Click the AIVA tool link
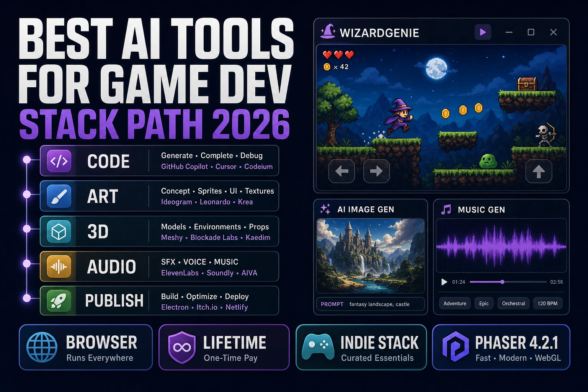Image resolution: width=588 pixels, height=392 pixels. pyautogui.click(x=249, y=273)
